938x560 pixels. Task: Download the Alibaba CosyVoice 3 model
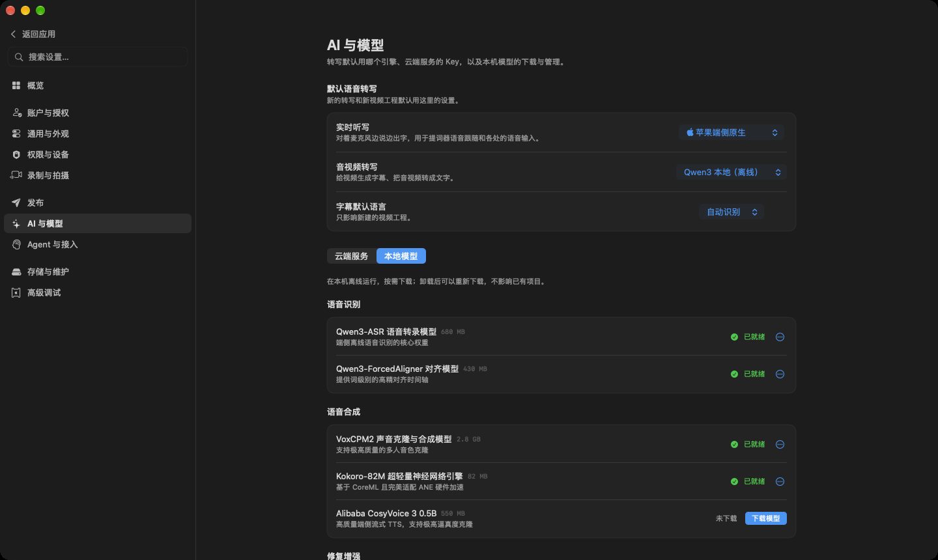point(766,518)
